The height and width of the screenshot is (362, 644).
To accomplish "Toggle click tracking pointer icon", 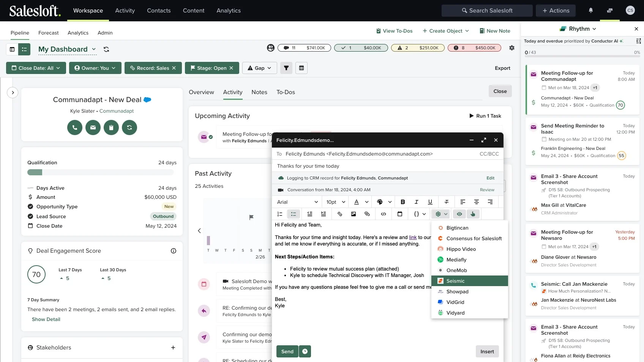I will (473, 214).
